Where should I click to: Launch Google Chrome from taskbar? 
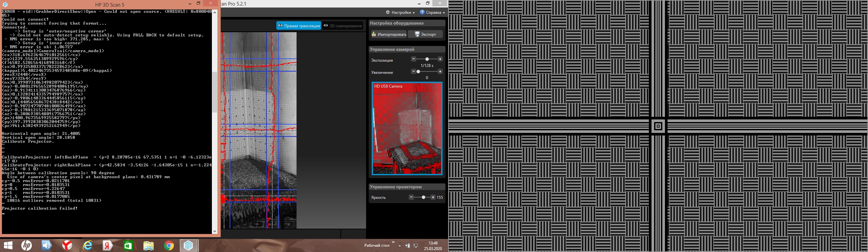169,245
